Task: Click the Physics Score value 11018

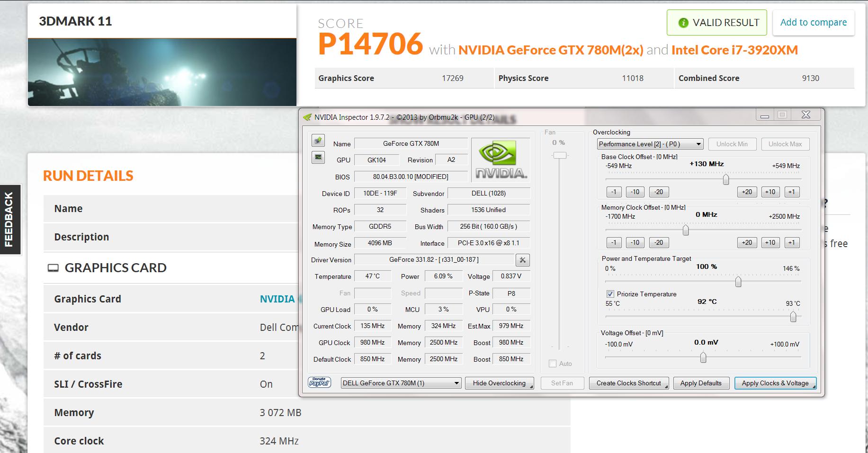Action: click(633, 78)
